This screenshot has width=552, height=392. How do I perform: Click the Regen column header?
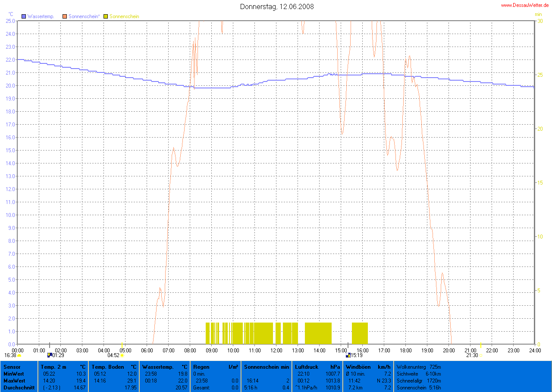pyautogui.click(x=201, y=367)
